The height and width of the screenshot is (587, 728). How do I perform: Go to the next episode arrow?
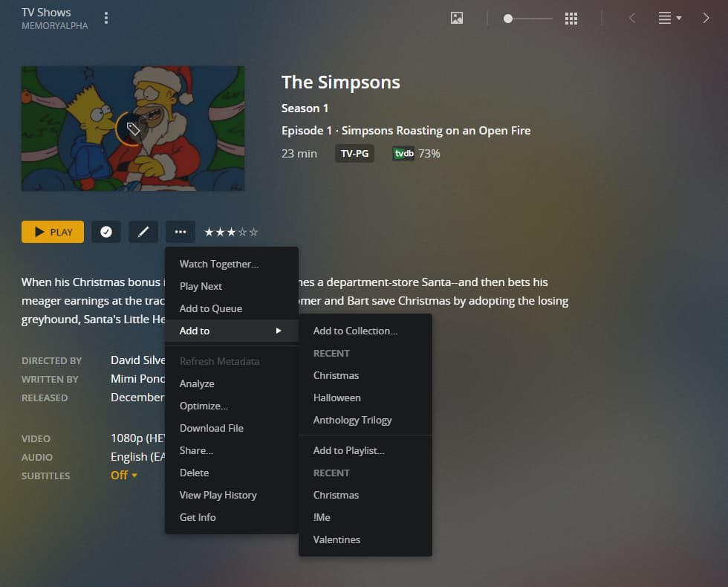(706, 18)
